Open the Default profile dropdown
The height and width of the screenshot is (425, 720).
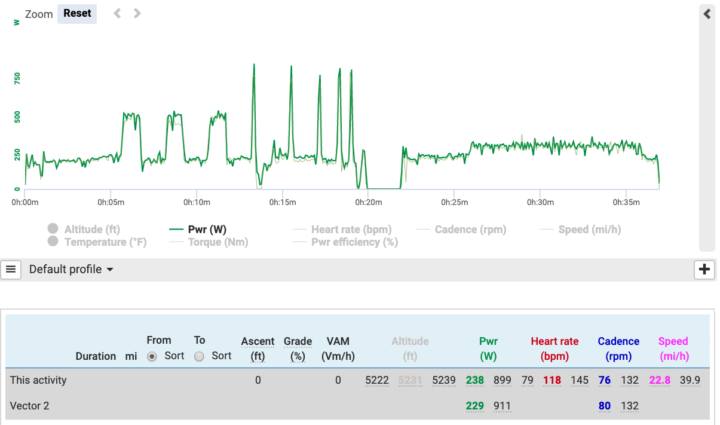(71, 269)
